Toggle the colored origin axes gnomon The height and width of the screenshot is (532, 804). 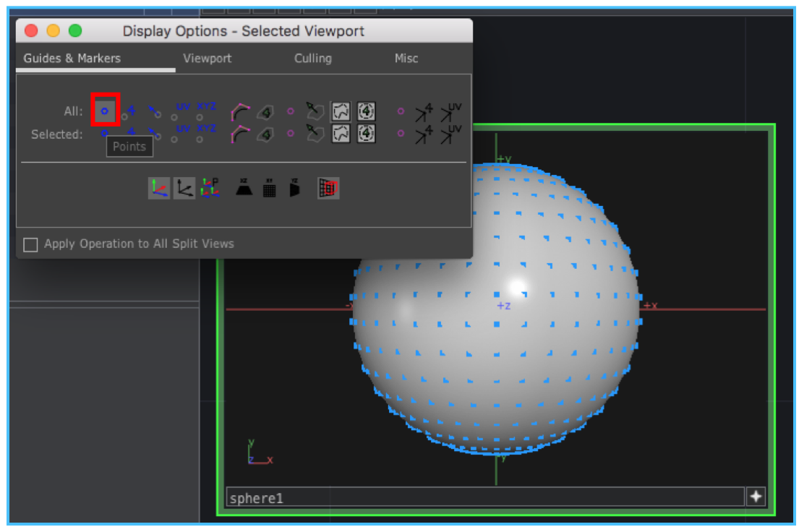coord(159,188)
